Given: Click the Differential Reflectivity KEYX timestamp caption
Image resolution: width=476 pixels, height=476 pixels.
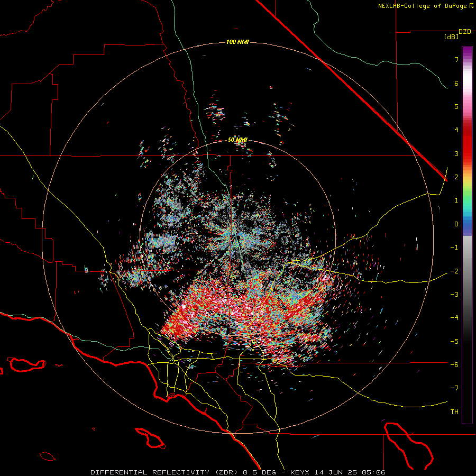Looking at the screenshot, I should (238, 472).
